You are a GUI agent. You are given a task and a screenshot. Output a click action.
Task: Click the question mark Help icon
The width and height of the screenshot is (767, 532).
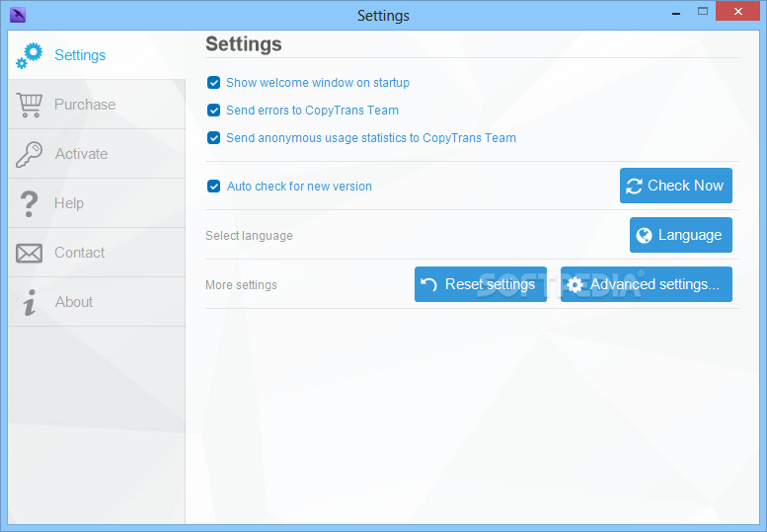pyautogui.click(x=30, y=203)
